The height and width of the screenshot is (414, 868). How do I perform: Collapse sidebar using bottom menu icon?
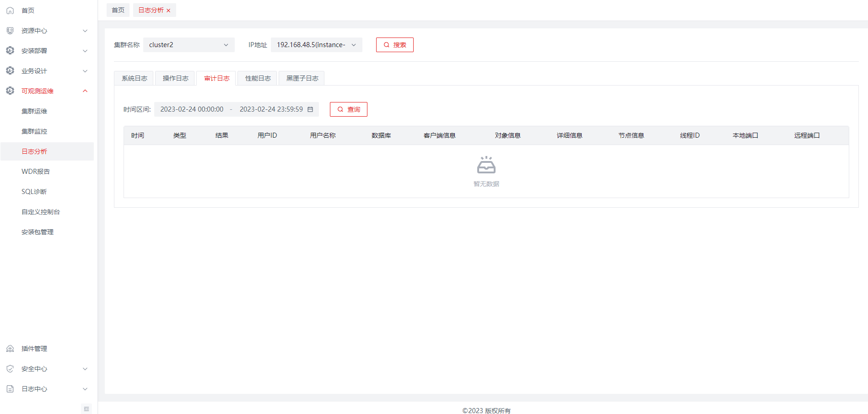(86, 409)
